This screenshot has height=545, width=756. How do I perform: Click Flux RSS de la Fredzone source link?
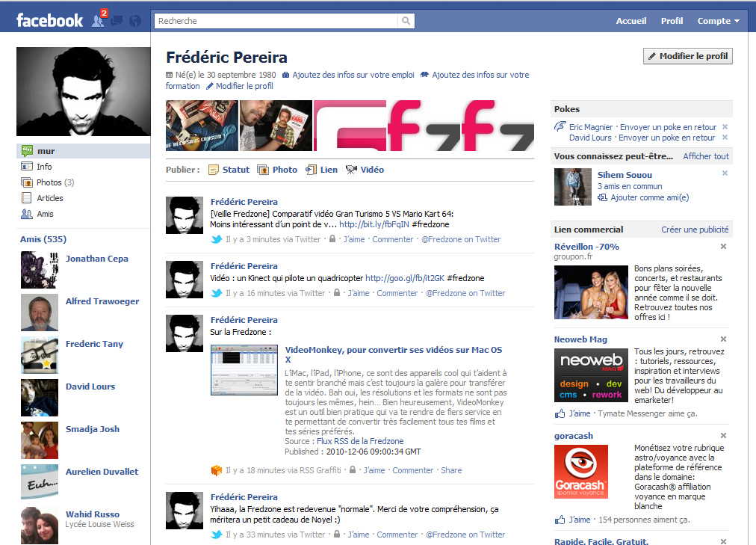(360, 441)
